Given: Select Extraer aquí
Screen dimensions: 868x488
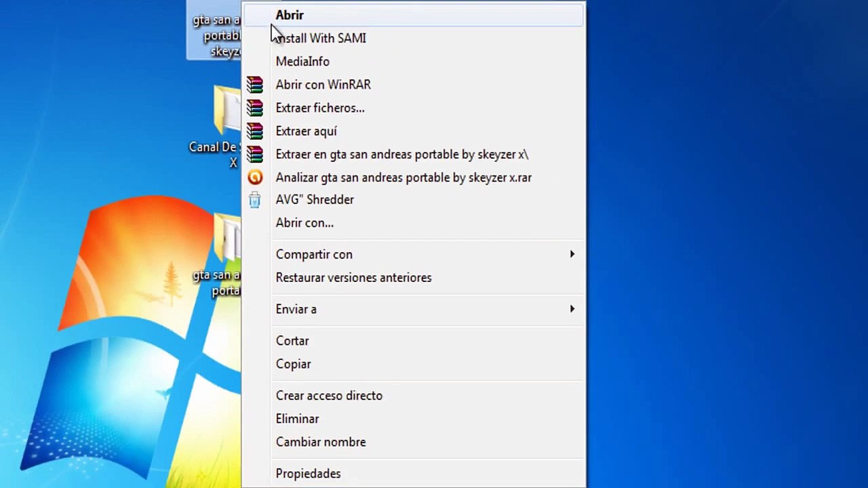Looking at the screenshot, I should pos(413,131).
